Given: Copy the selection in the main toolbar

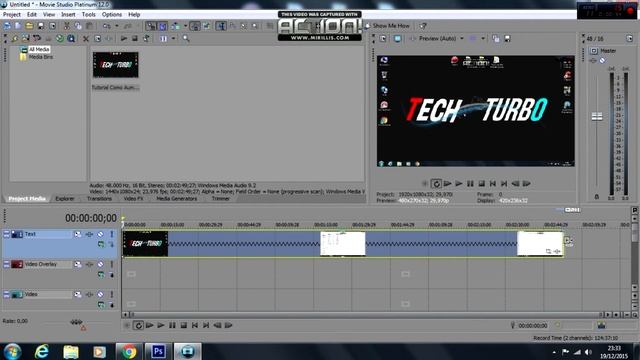Looking at the screenshot, I should (78, 26).
